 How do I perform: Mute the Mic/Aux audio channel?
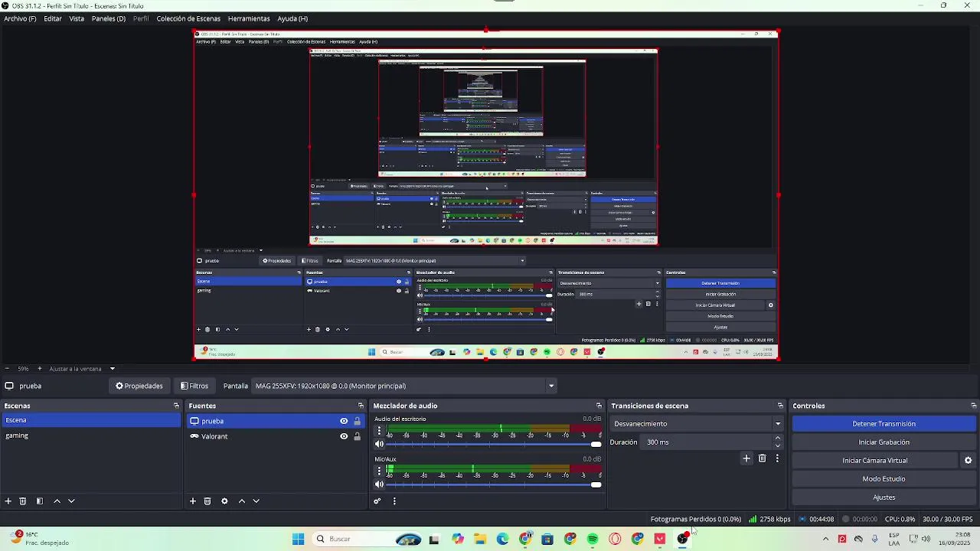(x=379, y=484)
